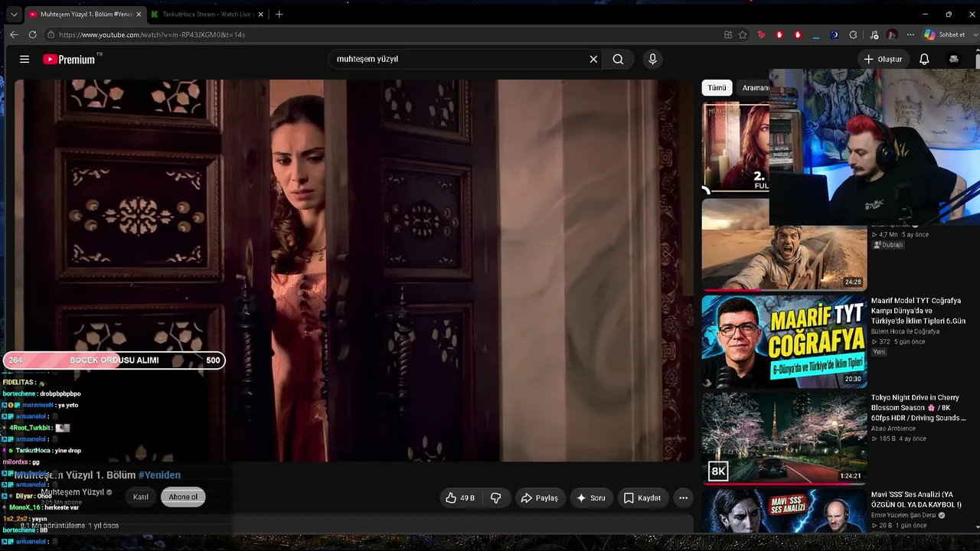
Task: Open the Maarif Model TYT Coğrafya title
Action: coord(916,311)
